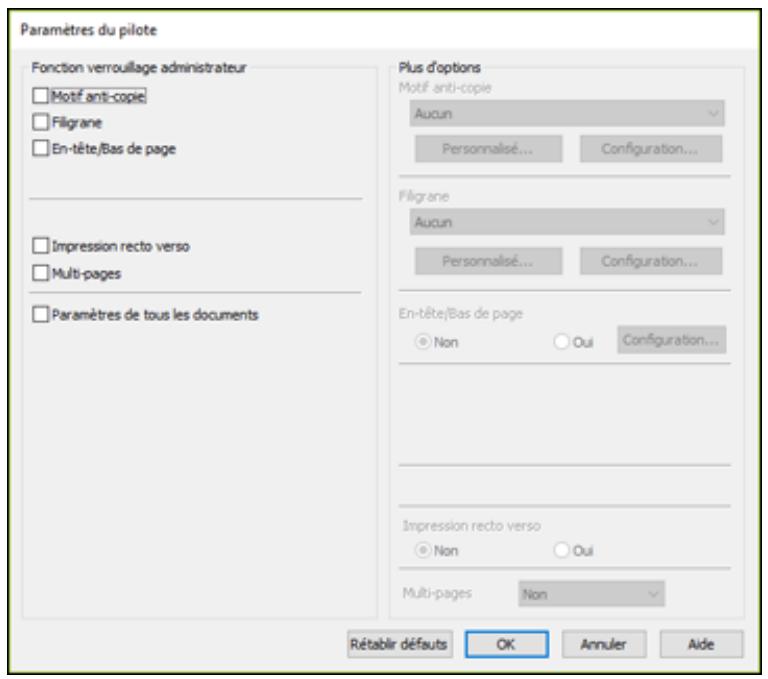Open the Motif anti-copie dropdown
The image size is (768, 679).
tap(567, 114)
